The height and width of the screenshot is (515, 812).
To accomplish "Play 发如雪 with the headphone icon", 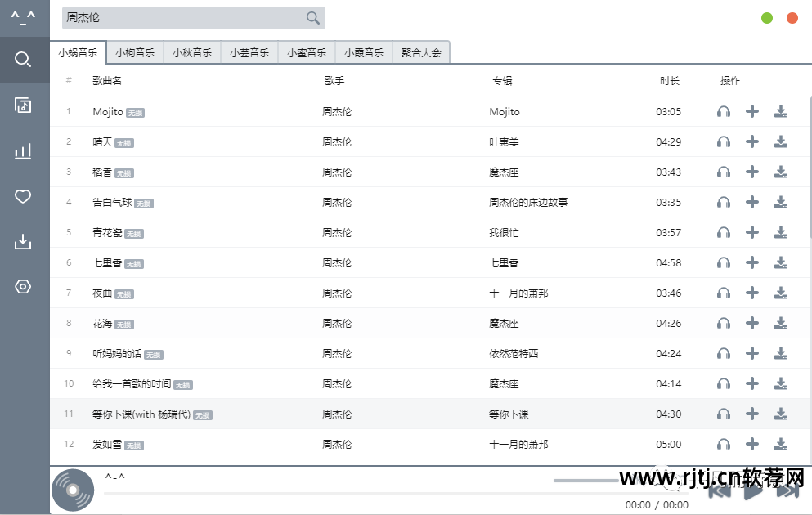I will [x=724, y=444].
